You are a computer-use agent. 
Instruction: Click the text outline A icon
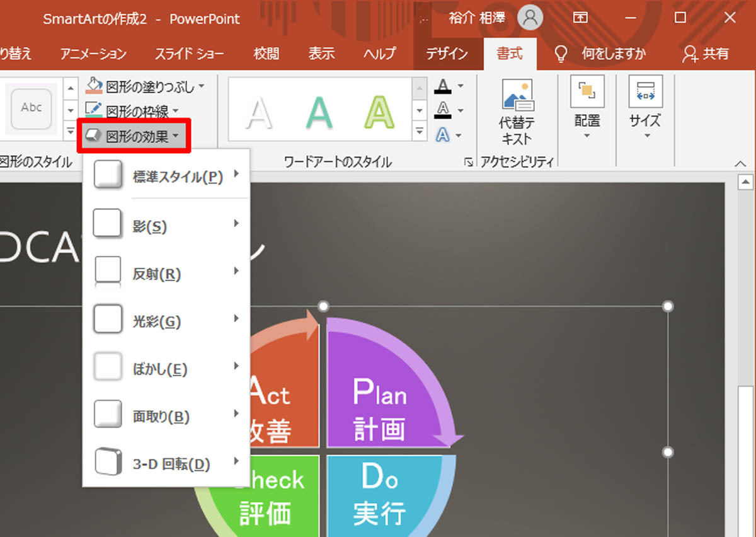(x=444, y=111)
